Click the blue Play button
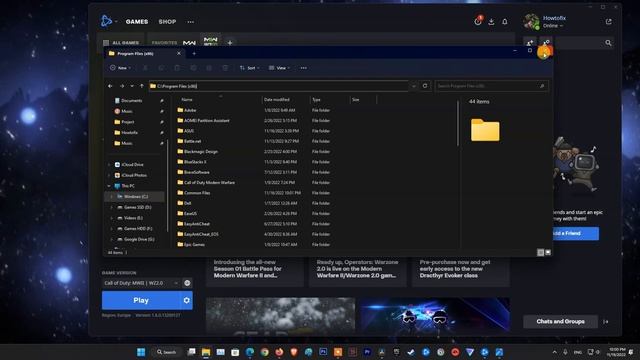The image size is (640, 360). (x=141, y=300)
